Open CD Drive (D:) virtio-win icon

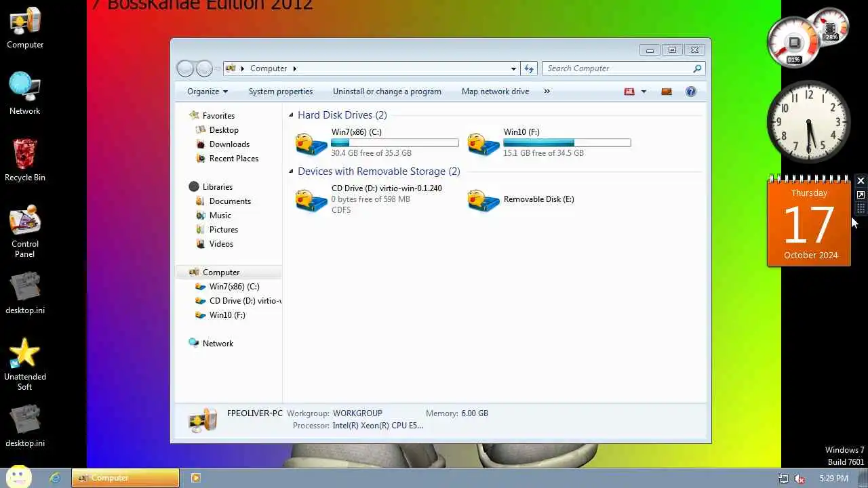[312, 200]
